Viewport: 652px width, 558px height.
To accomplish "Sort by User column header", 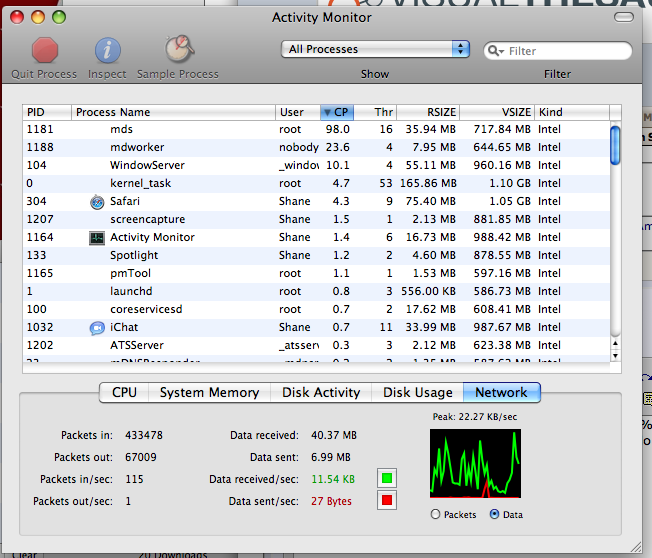I will [x=298, y=112].
